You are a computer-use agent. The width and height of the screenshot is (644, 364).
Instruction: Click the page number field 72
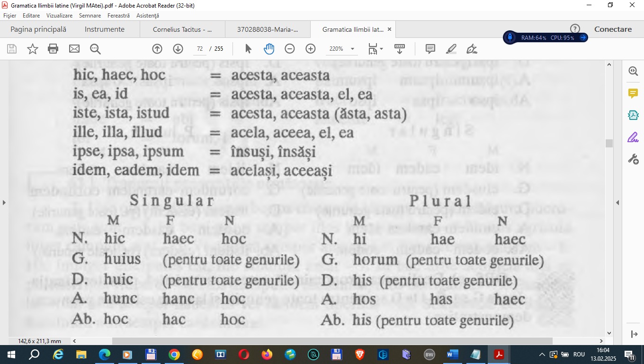(199, 49)
